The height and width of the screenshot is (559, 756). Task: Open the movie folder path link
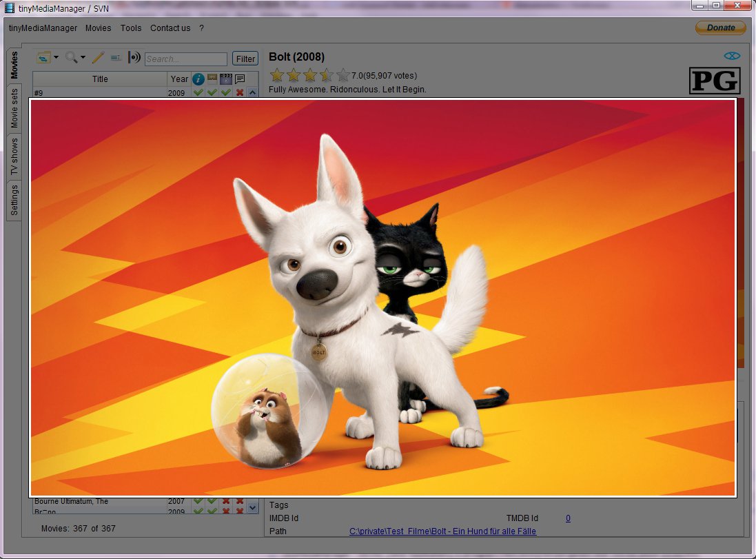click(x=442, y=531)
